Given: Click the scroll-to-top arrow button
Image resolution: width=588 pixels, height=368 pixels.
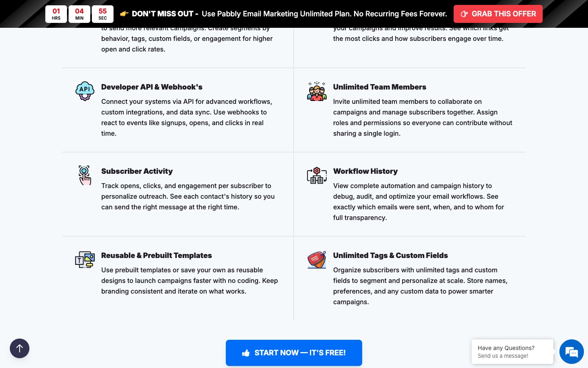Looking at the screenshot, I should [x=20, y=348].
